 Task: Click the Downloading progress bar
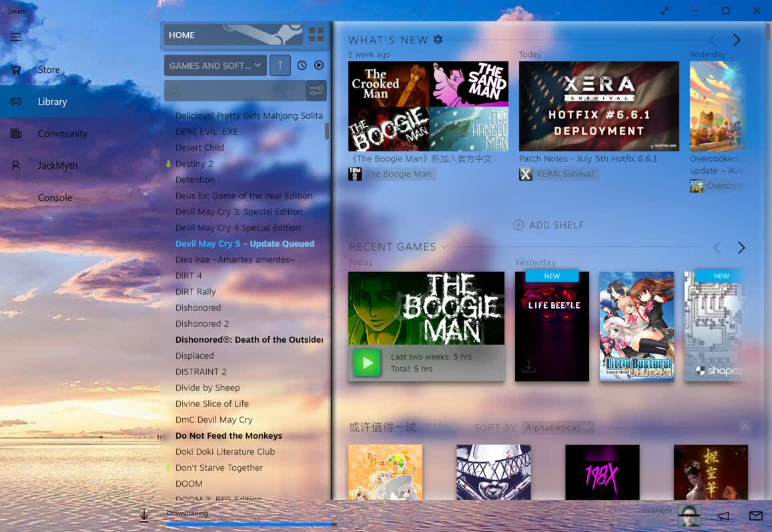(x=251, y=525)
